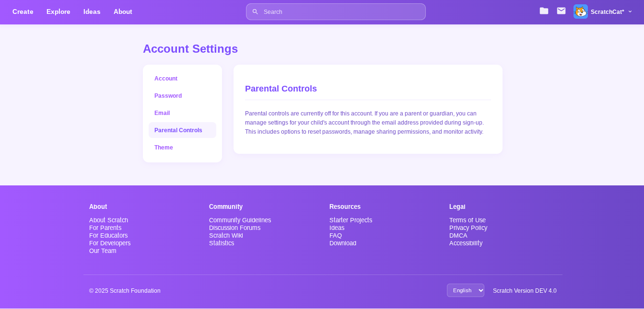Open My Stuff folder icon
The height and width of the screenshot is (309, 644).
coord(544,11)
